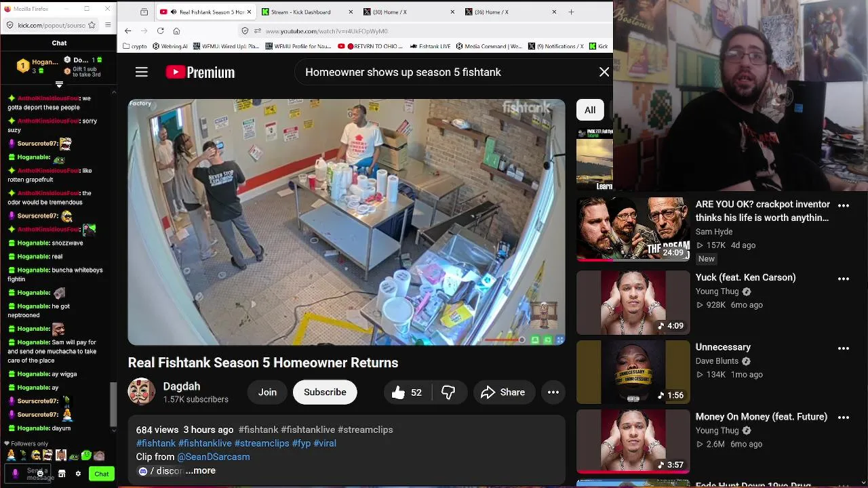
Task: Open options for ARE YOU OK video
Action: click(844, 205)
